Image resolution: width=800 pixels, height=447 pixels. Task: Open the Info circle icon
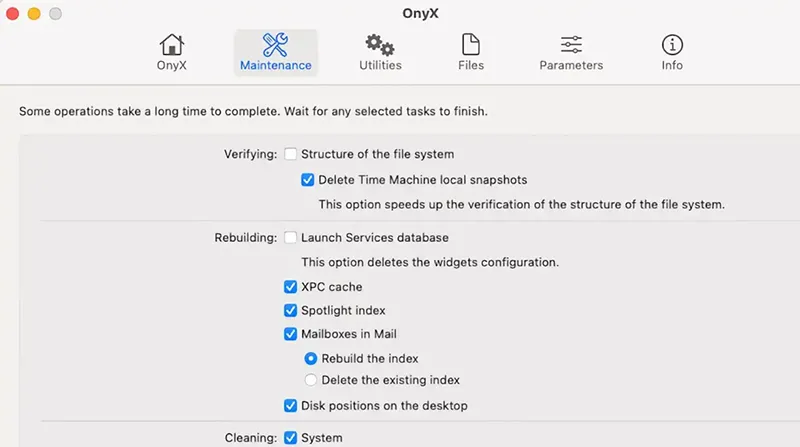coord(672,45)
